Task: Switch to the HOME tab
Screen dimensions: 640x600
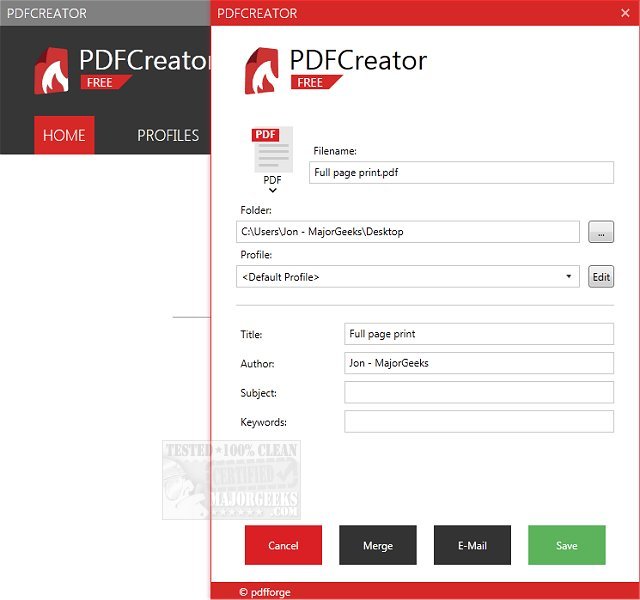Action: (x=64, y=135)
